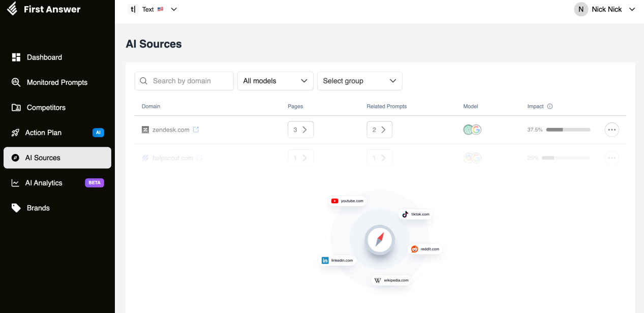The image size is (644, 313).
Task: Click the wikipedia.com source badge
Action: (x=391, y=280)
